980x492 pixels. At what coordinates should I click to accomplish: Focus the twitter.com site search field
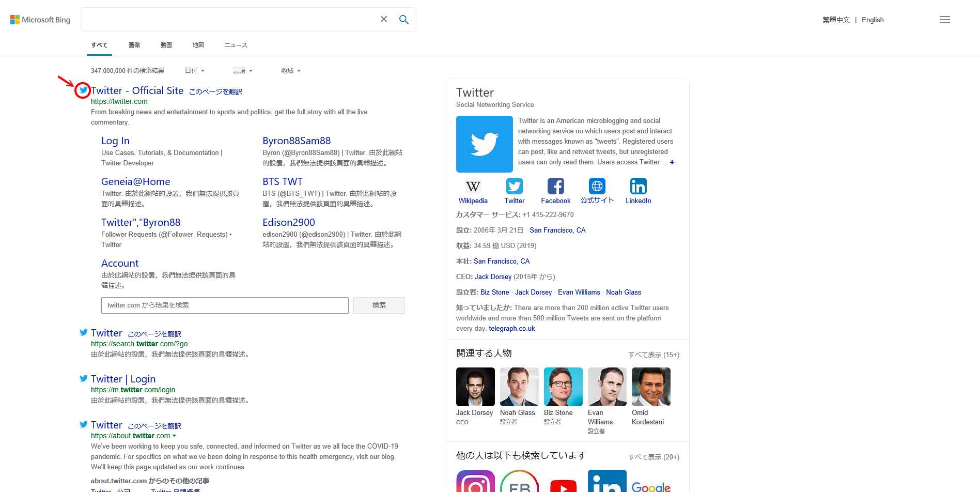(225, 305)
